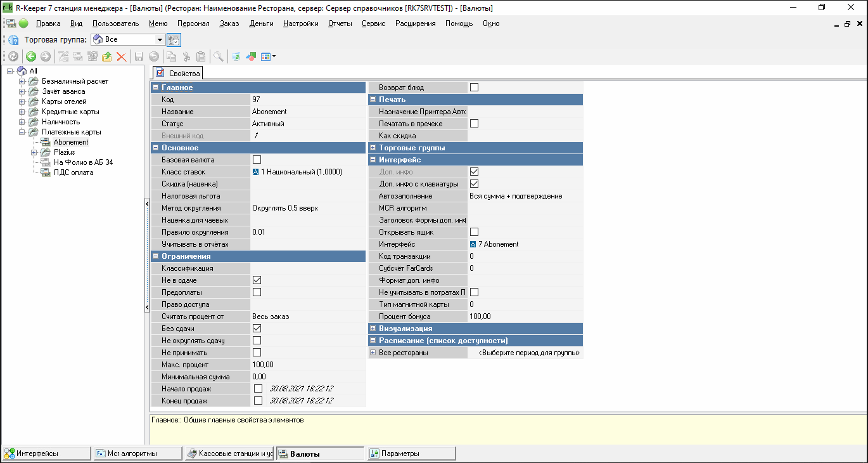Open the Персонал menu
The width and height of the screenshot is (868, 463).
[193, 23]
